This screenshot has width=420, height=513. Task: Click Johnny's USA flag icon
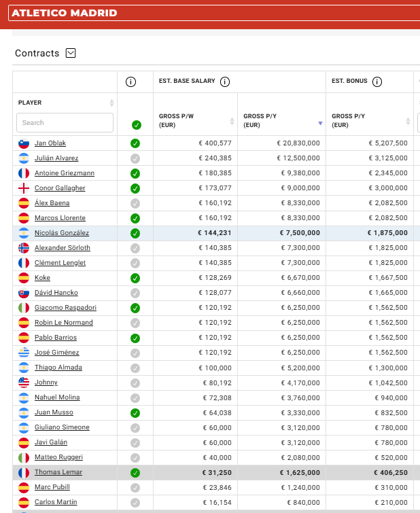[x=24, y=383]
